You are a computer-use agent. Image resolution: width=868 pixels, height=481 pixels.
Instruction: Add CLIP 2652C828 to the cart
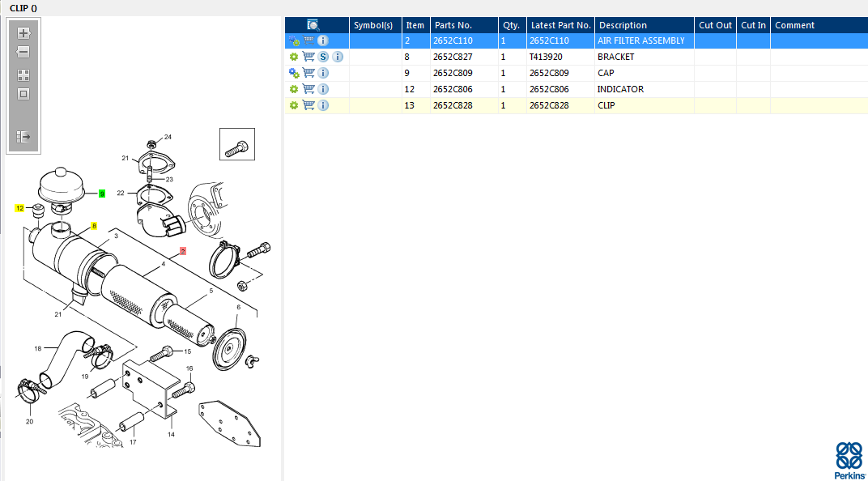coord(308,105)
